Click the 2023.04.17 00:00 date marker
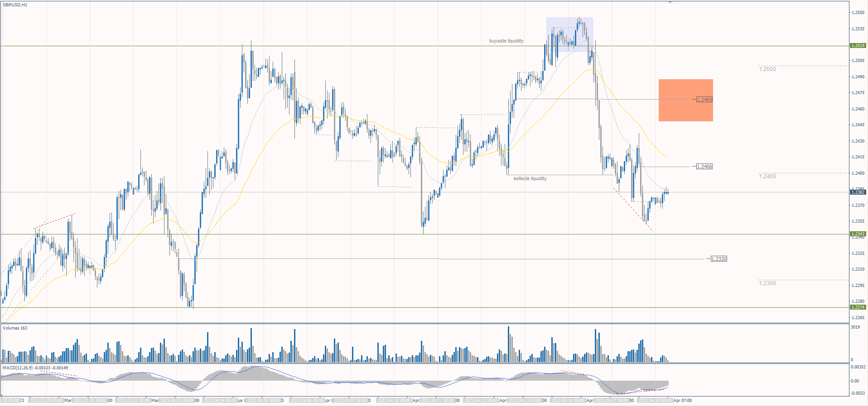 pyautogui.click(x=612, y=401)
